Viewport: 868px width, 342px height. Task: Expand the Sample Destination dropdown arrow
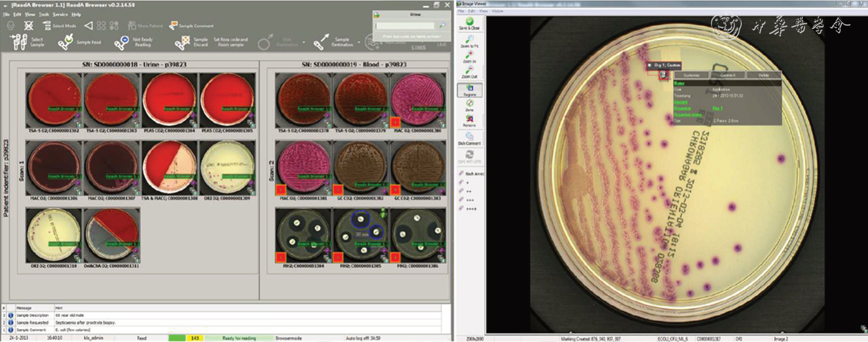tap(359, 43)
